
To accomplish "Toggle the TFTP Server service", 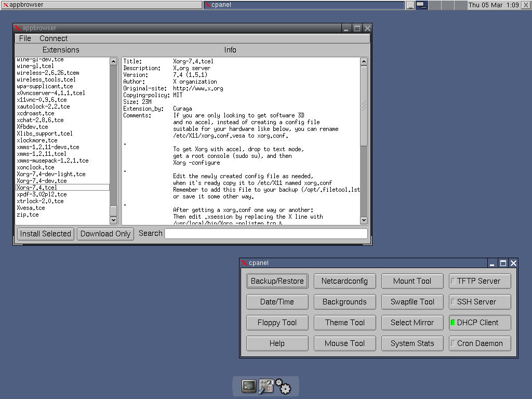I will [x=480, y=281].
